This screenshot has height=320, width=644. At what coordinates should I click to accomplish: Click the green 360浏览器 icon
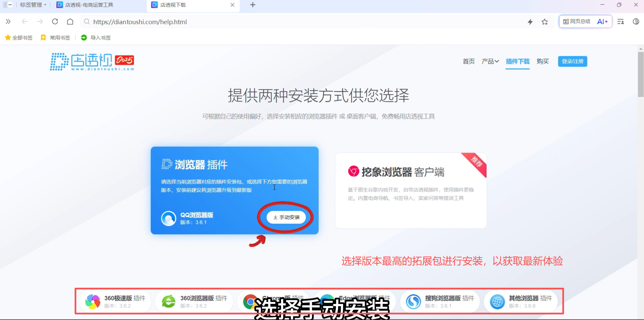168,302
